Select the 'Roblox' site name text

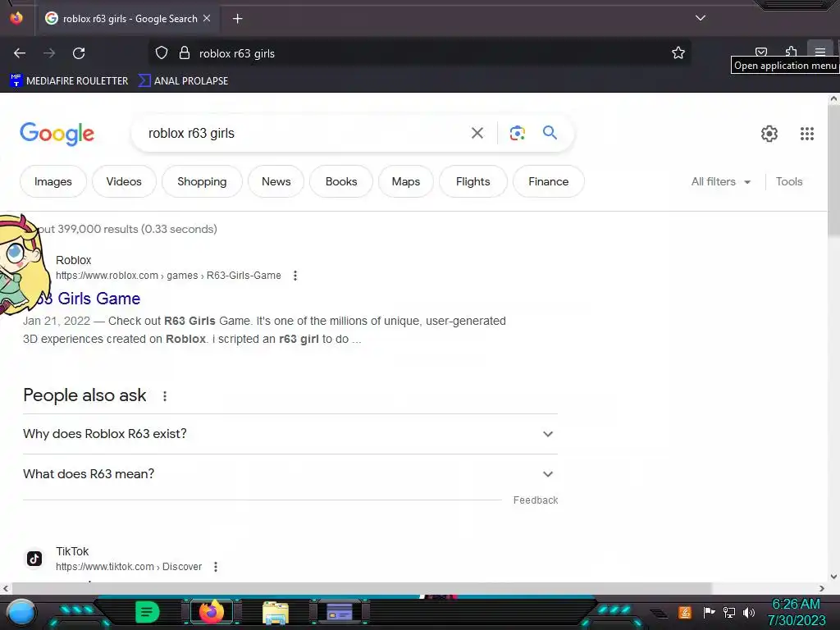coord(73,260)
